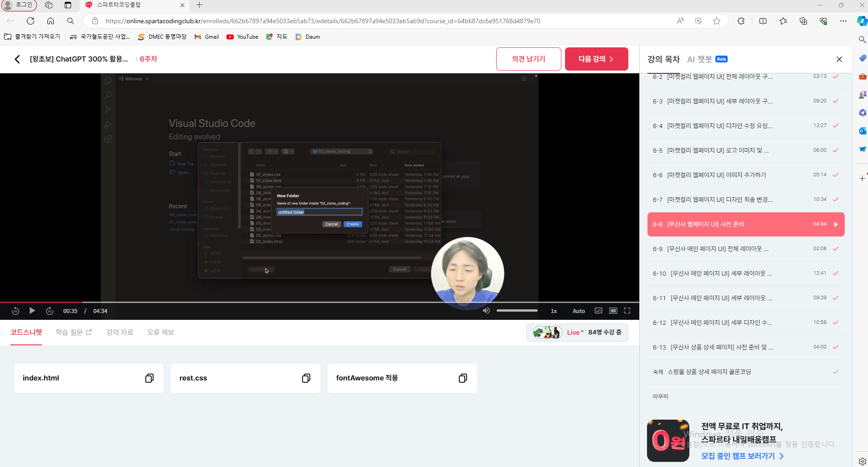868x467 pixels.
Task: Rewind video 10 seconds
Action: (15, 311)
